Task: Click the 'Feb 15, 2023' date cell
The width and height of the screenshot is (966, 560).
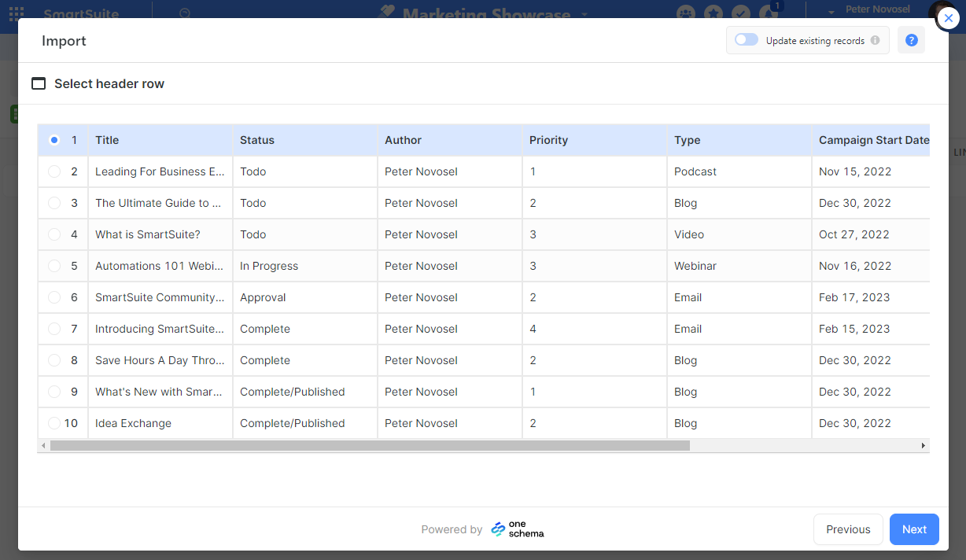Action: 872,329
